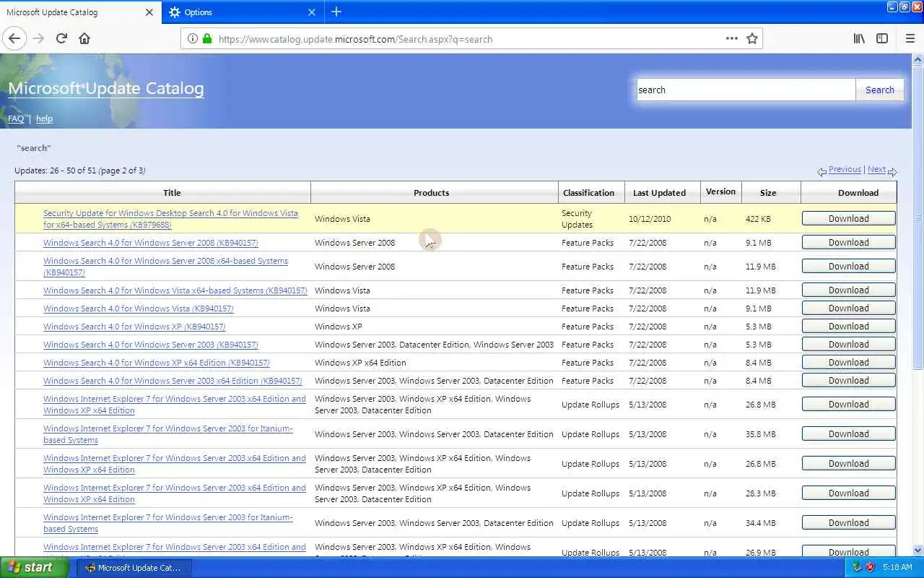Download the 34.4 MB Internet Explorer 7 rollup

point(848,522)
